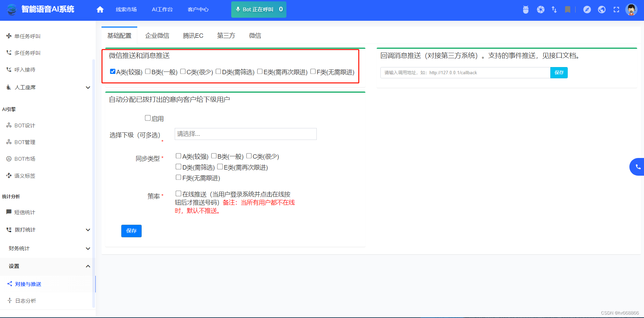Open 日志分析 in the sidebar
The width and height of the screenshot is (644, 318).
[26, 301]
